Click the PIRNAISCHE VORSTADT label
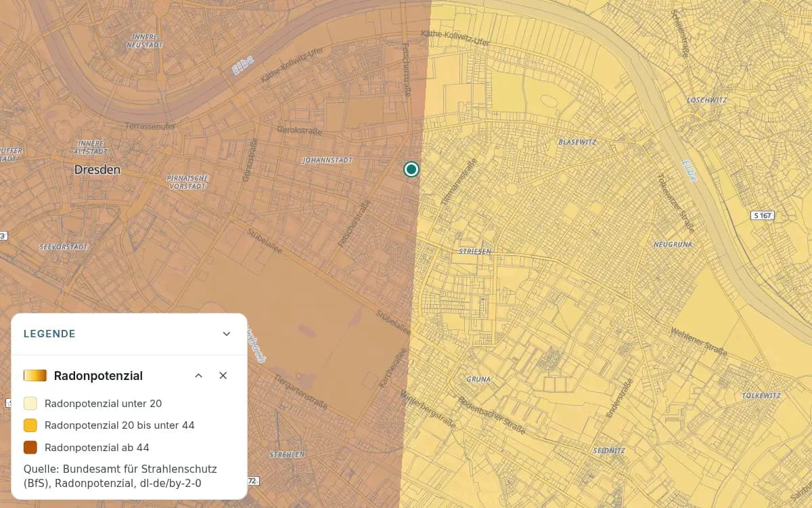 click(x=187, y=182)
